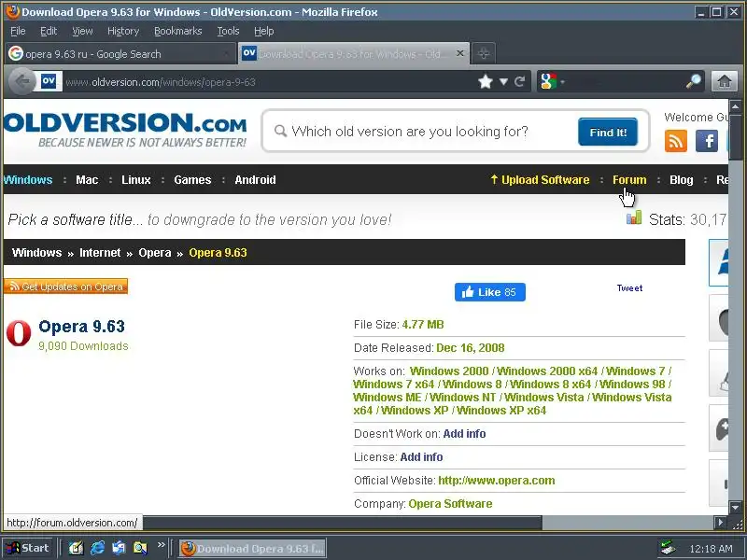This screenshot has width=747, height=560.
Task: Click the Stats bar chart icon
Action: [634, 217]
